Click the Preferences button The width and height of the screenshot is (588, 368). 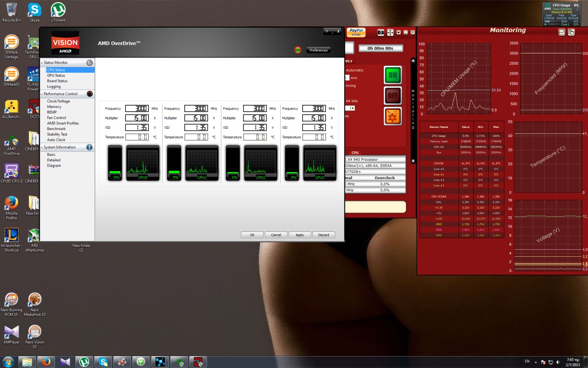(318, 50)
